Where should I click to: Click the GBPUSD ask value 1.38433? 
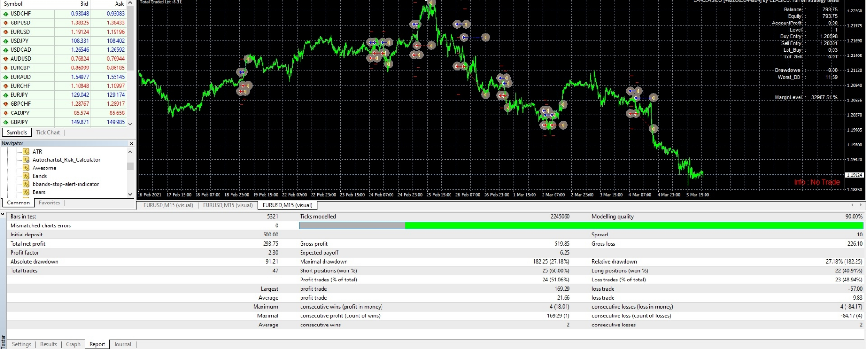pos(116,23)
